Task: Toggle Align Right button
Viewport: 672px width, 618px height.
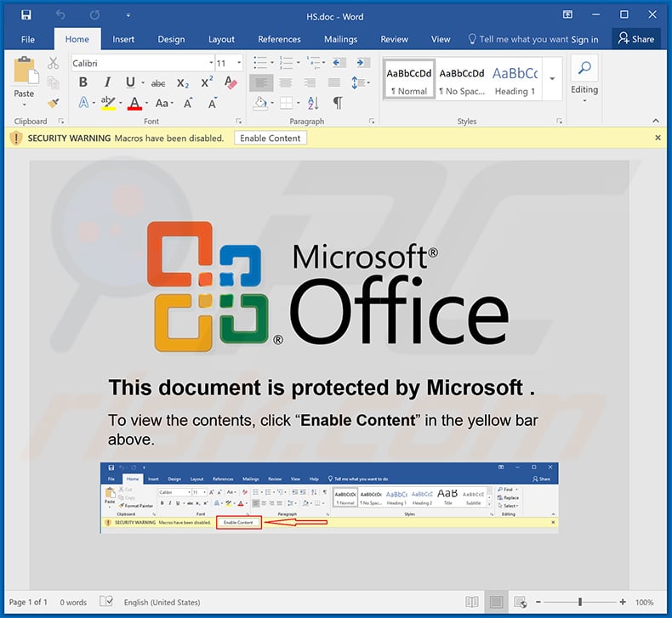Action: (x=310, y=82)
